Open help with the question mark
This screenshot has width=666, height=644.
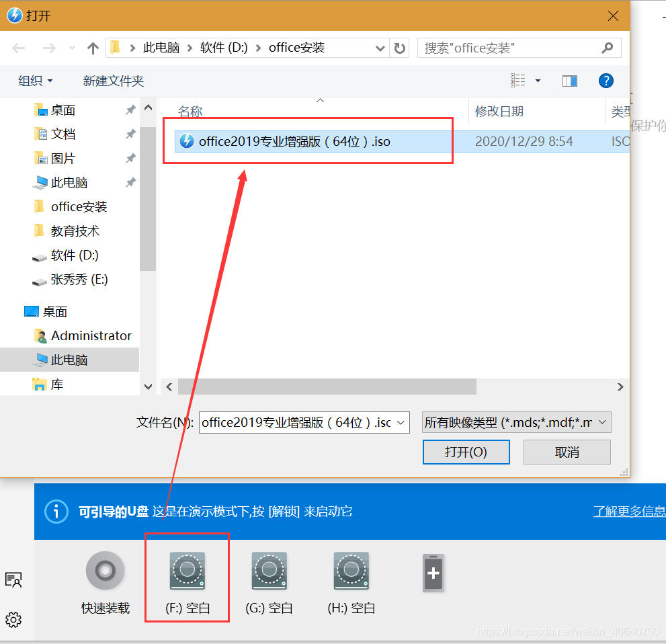606,81
